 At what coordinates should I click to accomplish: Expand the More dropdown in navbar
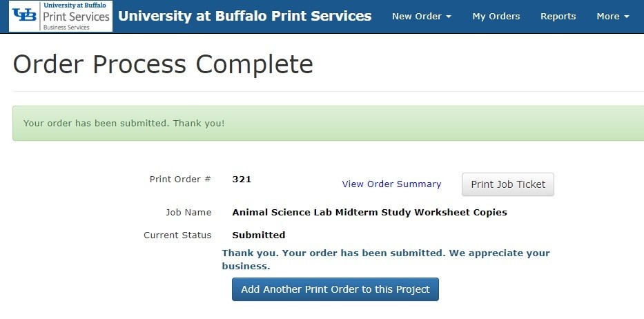(x=612, y=17)
